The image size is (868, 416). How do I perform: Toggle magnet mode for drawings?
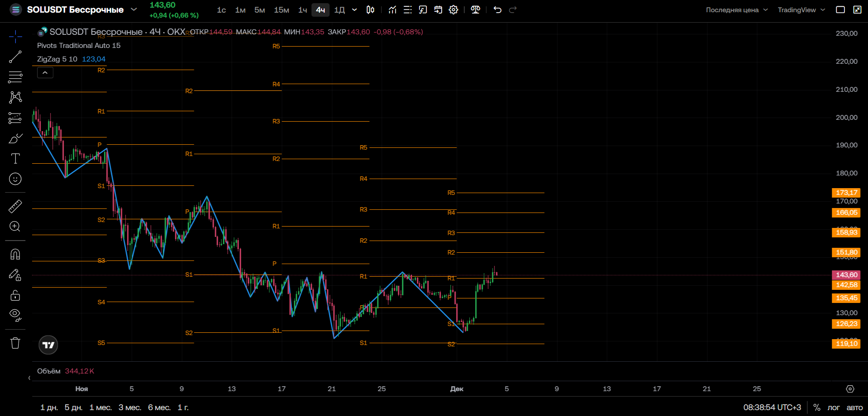(x=15, y=254)
